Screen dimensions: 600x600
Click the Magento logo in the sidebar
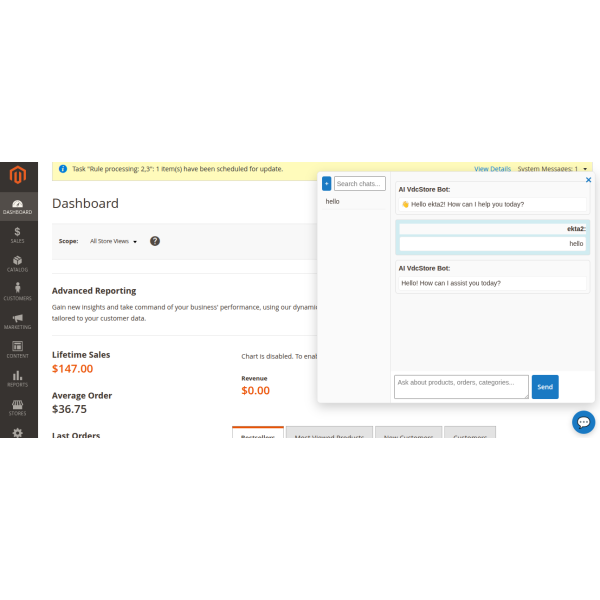[18, 176]
